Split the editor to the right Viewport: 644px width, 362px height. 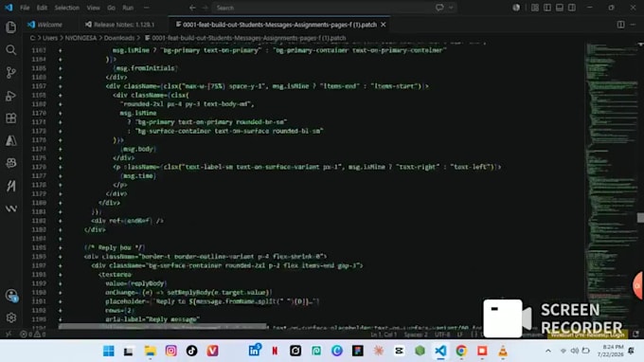620,25
